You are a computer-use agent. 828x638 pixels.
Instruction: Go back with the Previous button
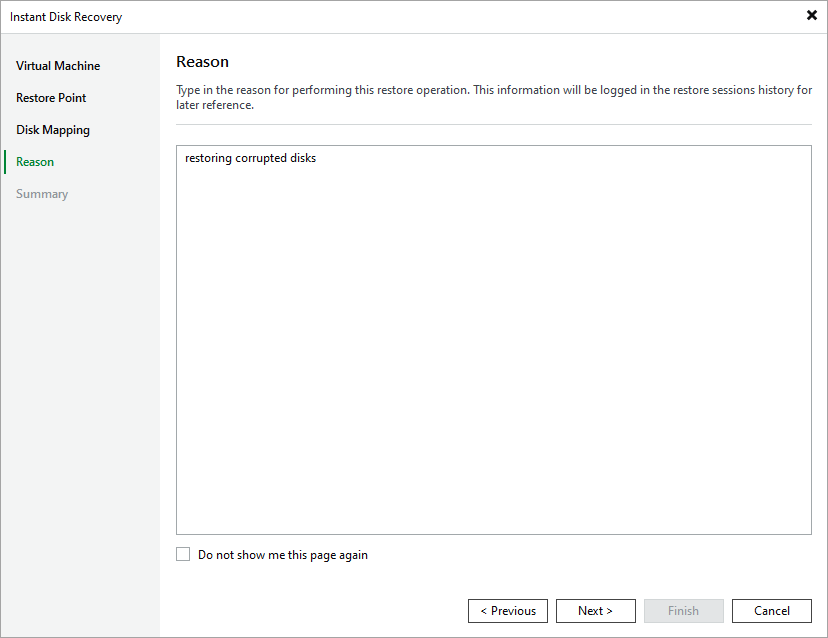pos(508,611)
